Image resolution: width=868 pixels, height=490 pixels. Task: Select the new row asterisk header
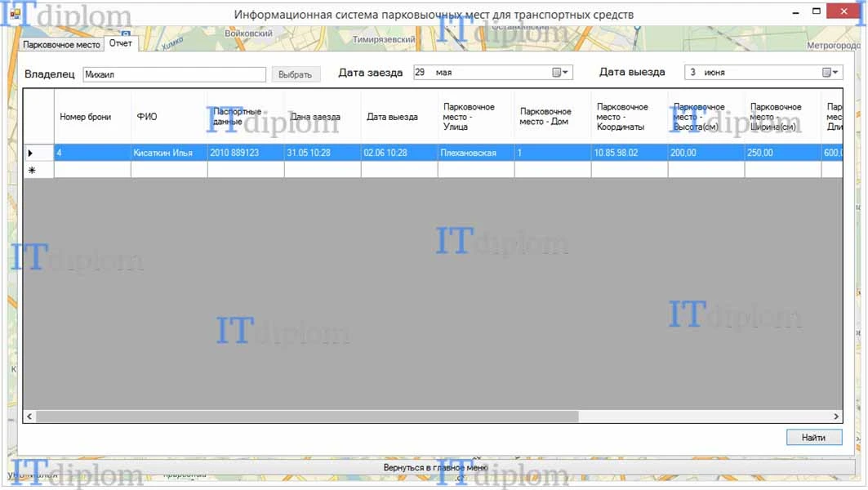click(38, 170)
